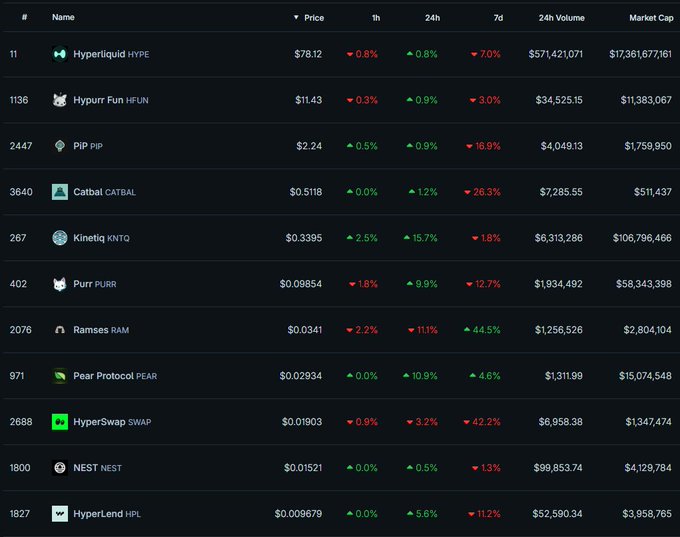The image size is (680, 537).
Task: Open the Pear Protocol coin link
Action: [x=115, y=376]
